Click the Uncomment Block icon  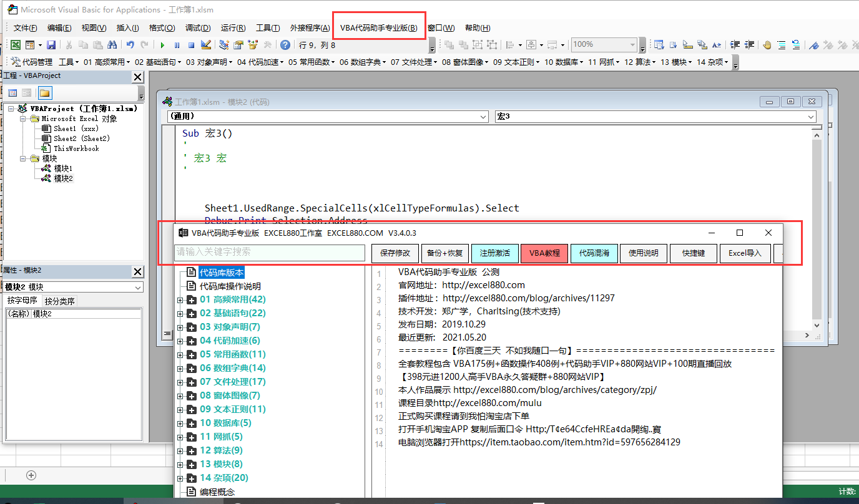(x=796, y=45)
